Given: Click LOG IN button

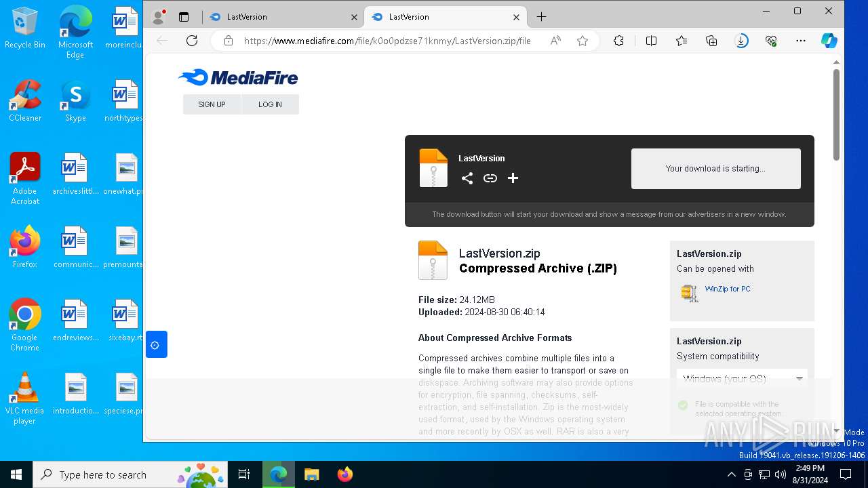Looking at the screenshot, I should click(x=270, y=104).
